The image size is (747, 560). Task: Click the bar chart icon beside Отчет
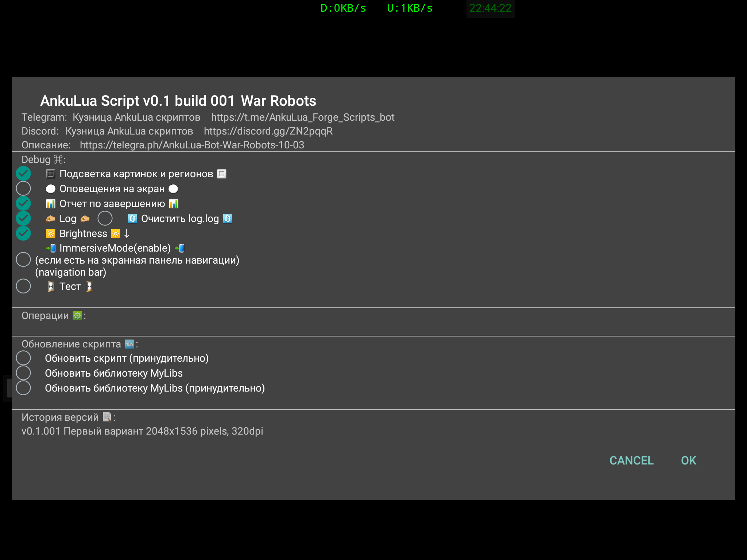(x=51, y=204)
